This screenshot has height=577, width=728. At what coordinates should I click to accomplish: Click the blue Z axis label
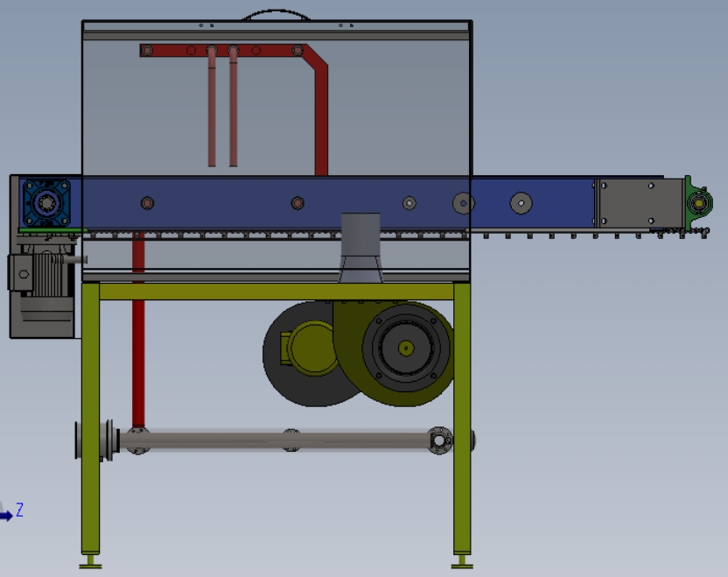[19, 510]
